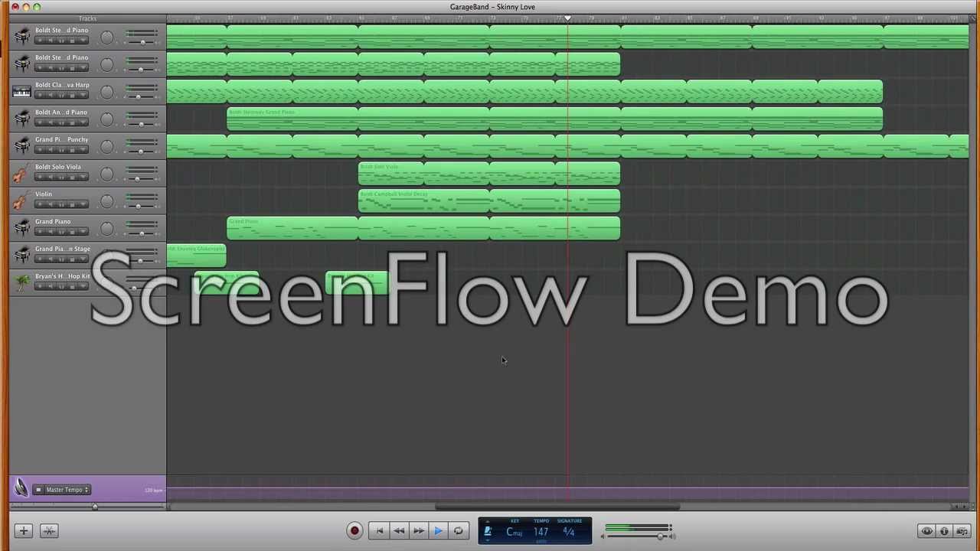Image resolution: width=980 pixels, height=551 pixels.
Task: Mute the Boldt Cla...va Harp track
Action: click(51, 95)
